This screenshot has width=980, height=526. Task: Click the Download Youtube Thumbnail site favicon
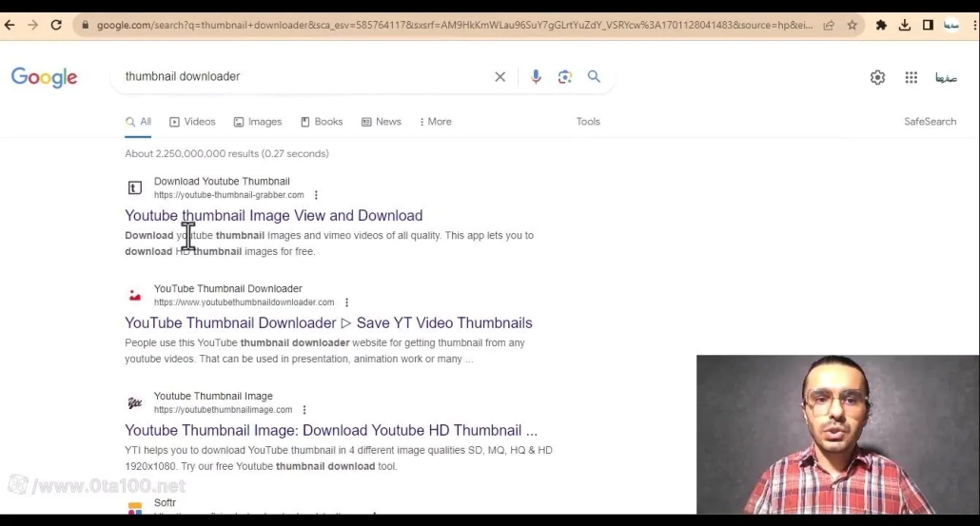click(x=135, y=187)
